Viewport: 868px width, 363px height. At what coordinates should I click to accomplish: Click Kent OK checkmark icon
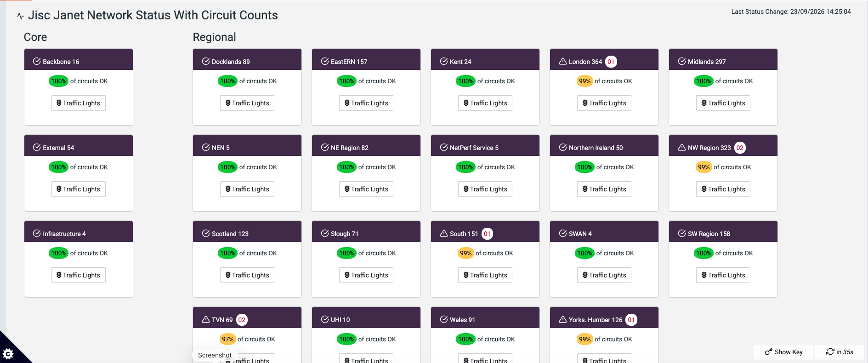click(x=444, y=61)
